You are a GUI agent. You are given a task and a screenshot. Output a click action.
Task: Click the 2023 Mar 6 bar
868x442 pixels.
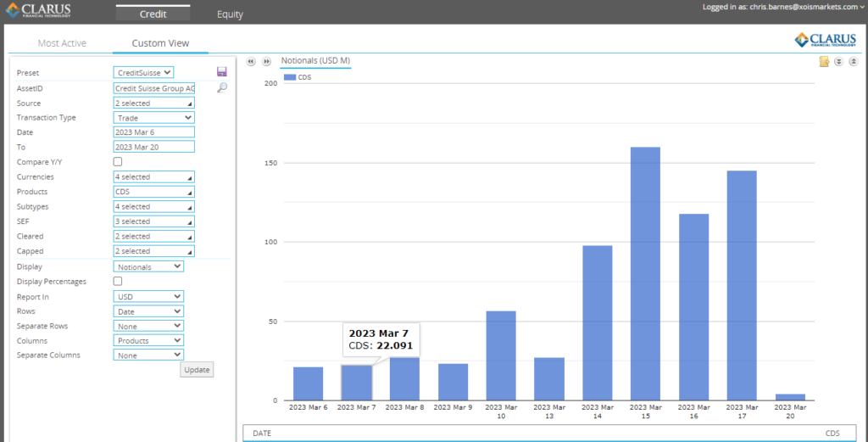coord(309,383)
